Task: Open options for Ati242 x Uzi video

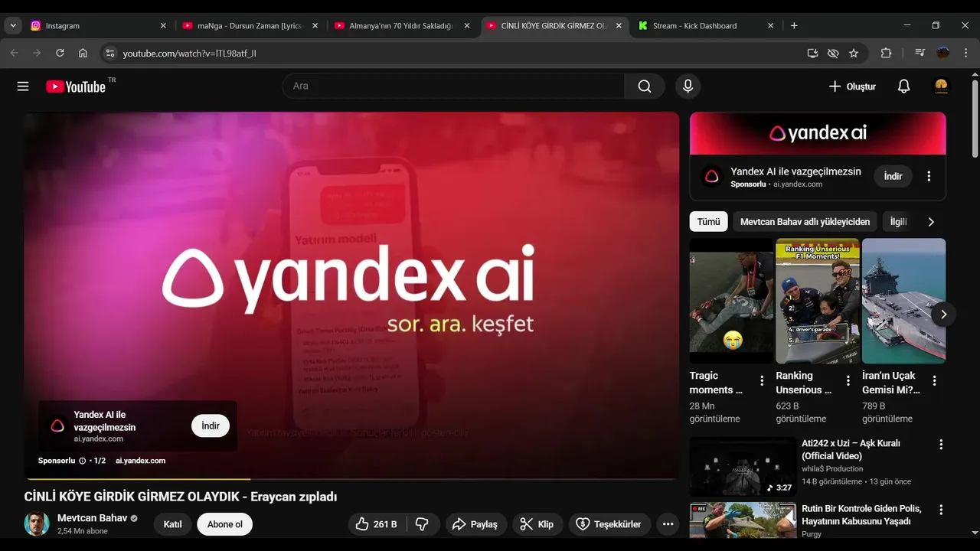Action: click(941, 445)
